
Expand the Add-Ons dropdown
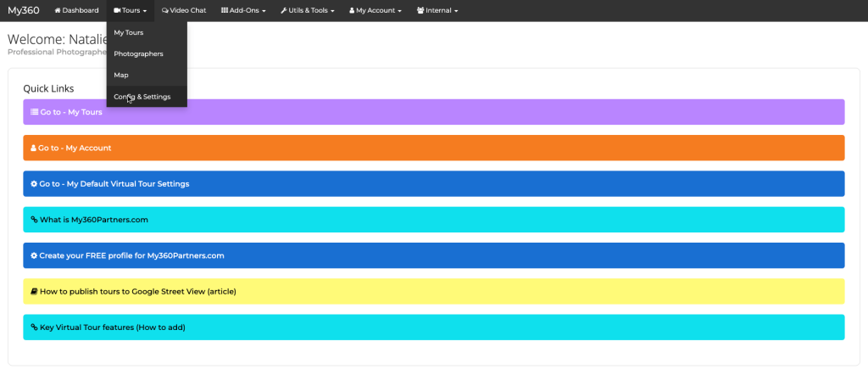(243, 10)
